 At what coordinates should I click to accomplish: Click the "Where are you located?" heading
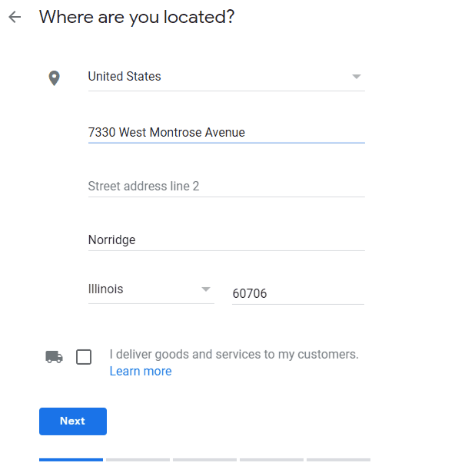click(x=137, y=18)
